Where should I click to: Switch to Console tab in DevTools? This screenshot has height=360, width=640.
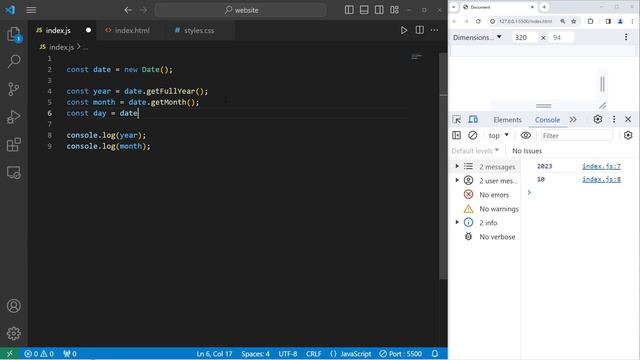point(547,120)
